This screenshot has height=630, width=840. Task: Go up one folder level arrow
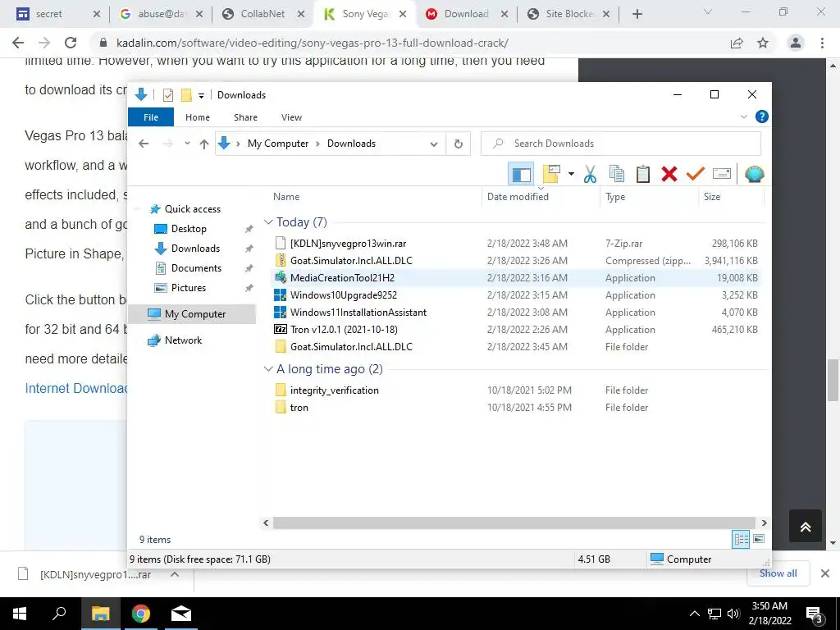click(x=203, y=144)
